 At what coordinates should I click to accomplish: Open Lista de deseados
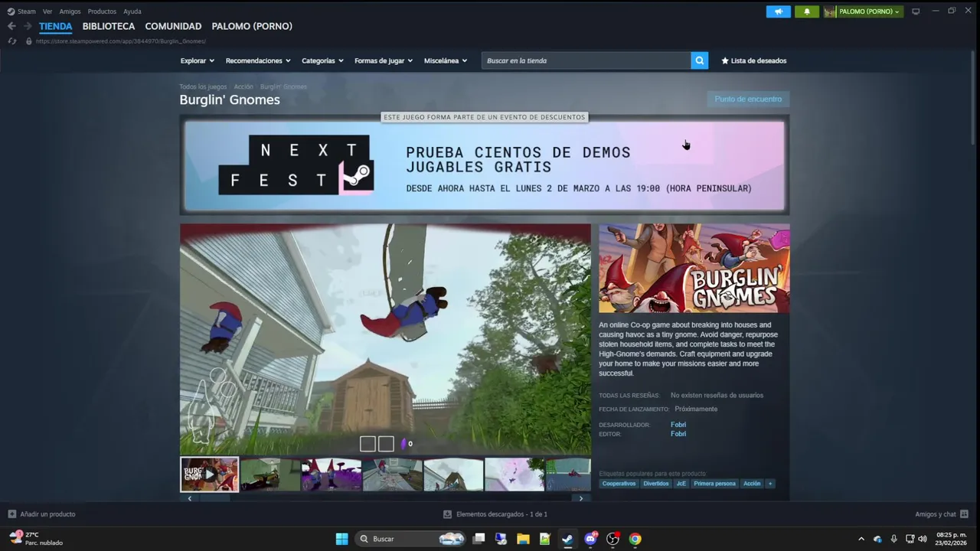(x=754, y=60)
